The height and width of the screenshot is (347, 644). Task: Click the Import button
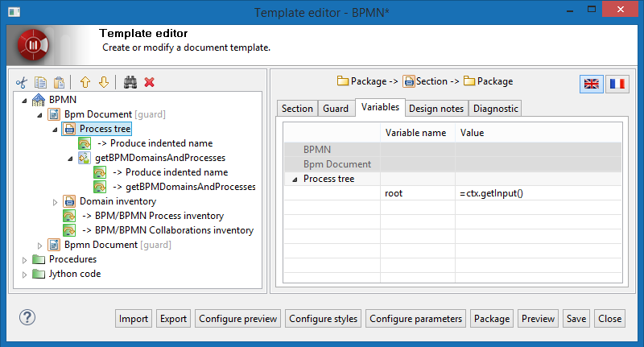(x=134, y=319)
